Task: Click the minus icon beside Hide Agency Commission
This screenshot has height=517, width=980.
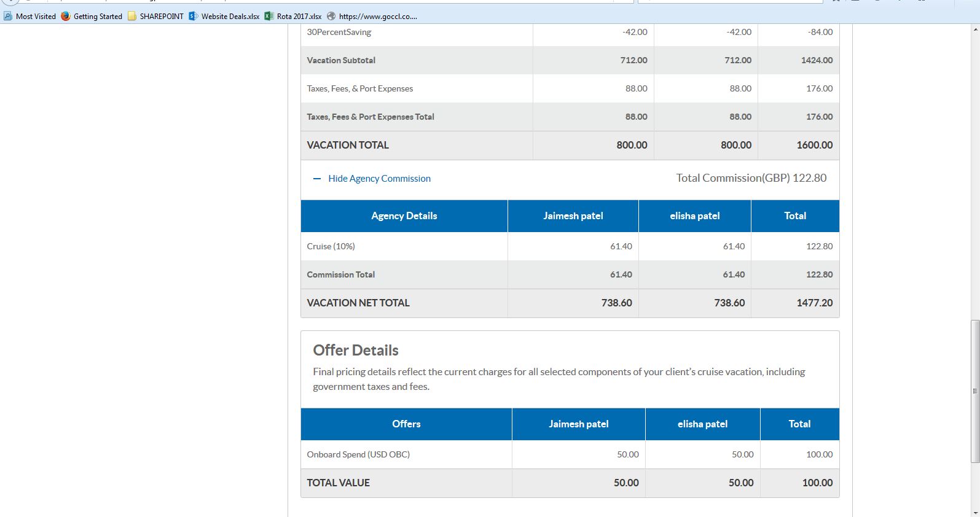Action: pyautogui.click(x=317, y=179)
